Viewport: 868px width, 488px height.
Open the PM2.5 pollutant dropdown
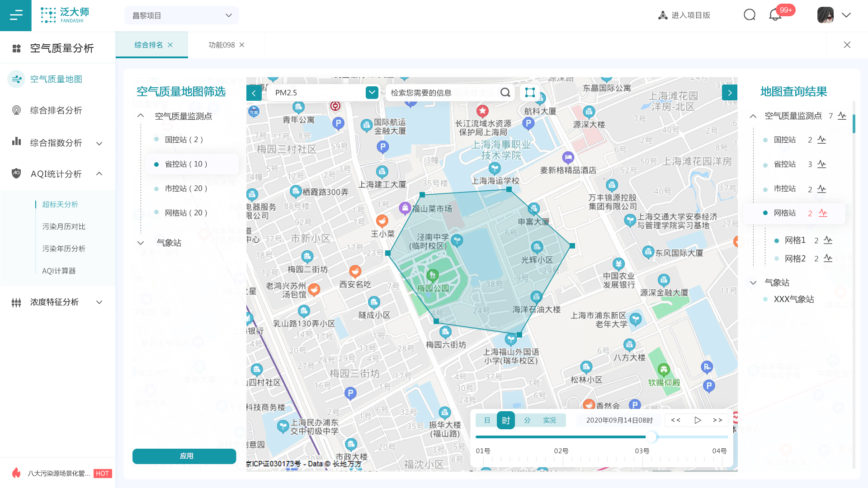point(372,93)
